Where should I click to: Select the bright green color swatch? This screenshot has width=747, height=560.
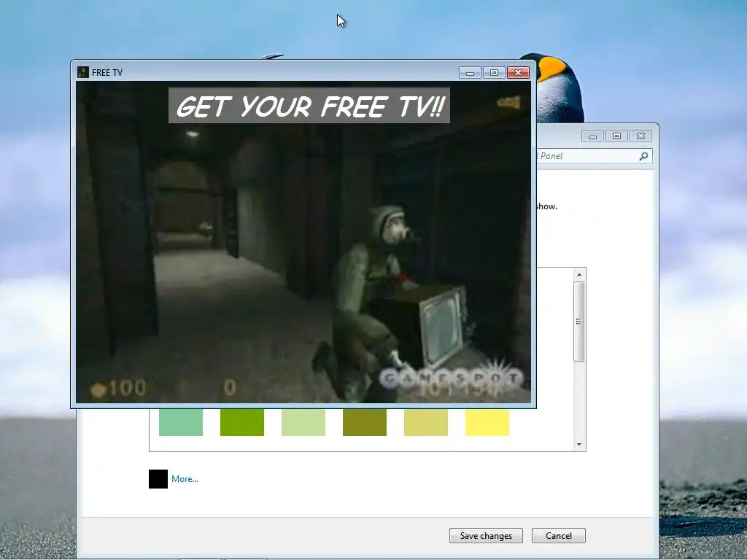coord(242,422)
